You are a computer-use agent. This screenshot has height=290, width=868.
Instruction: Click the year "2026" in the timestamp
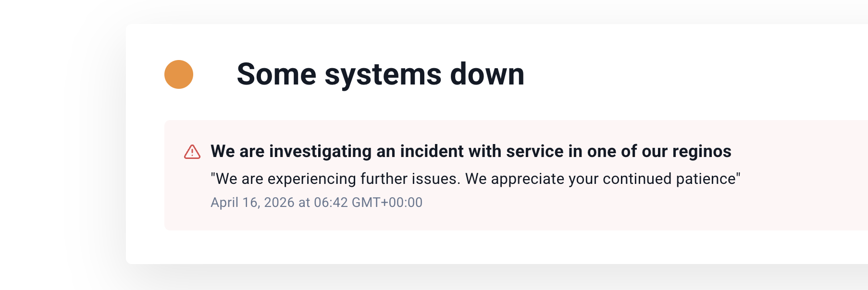[x=279, y=202]
